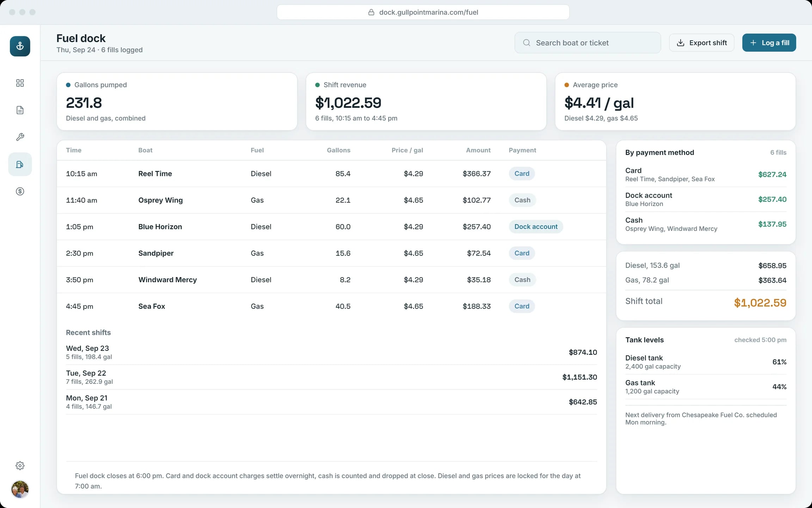Click the Log a fill button
This screenshot has width=812, height=508.
(769, 43)
